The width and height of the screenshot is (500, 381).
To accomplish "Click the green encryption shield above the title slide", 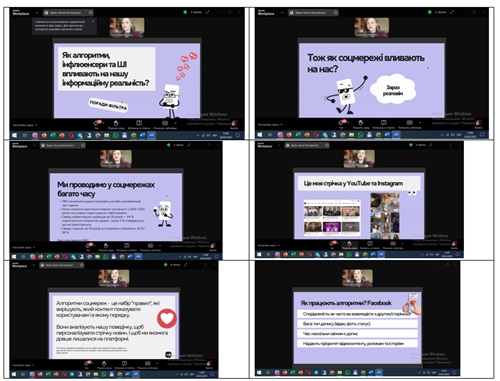I will (185, 12).
